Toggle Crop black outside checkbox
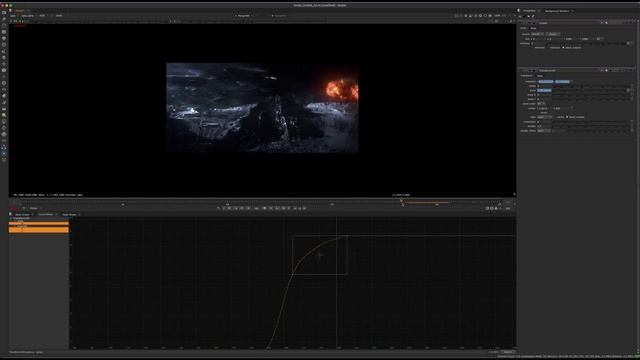 [564, 47]
